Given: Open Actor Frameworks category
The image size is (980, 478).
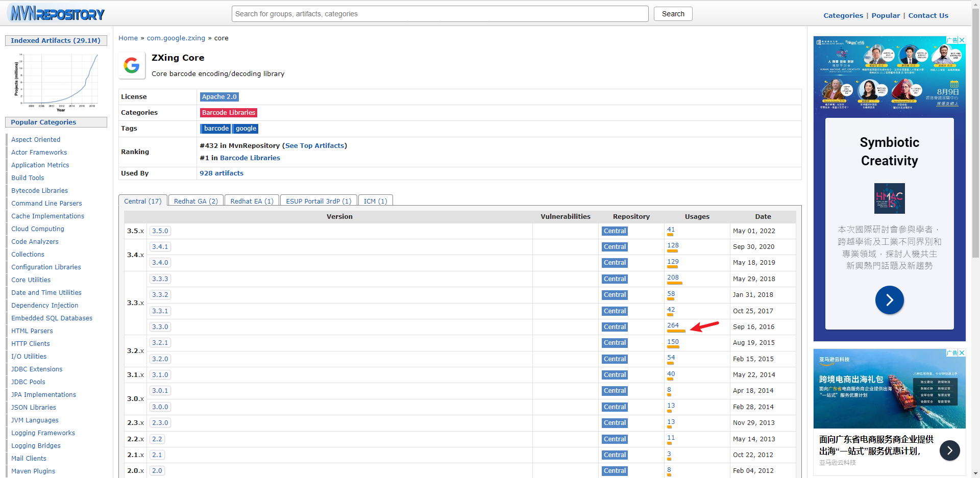Looking at the screenshot, I should 39,152.
